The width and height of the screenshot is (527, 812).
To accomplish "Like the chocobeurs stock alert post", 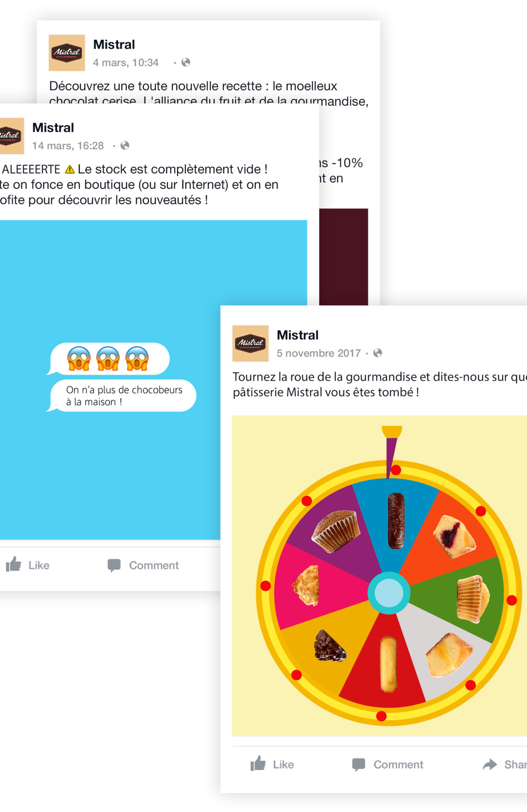I will click(27, 565).
